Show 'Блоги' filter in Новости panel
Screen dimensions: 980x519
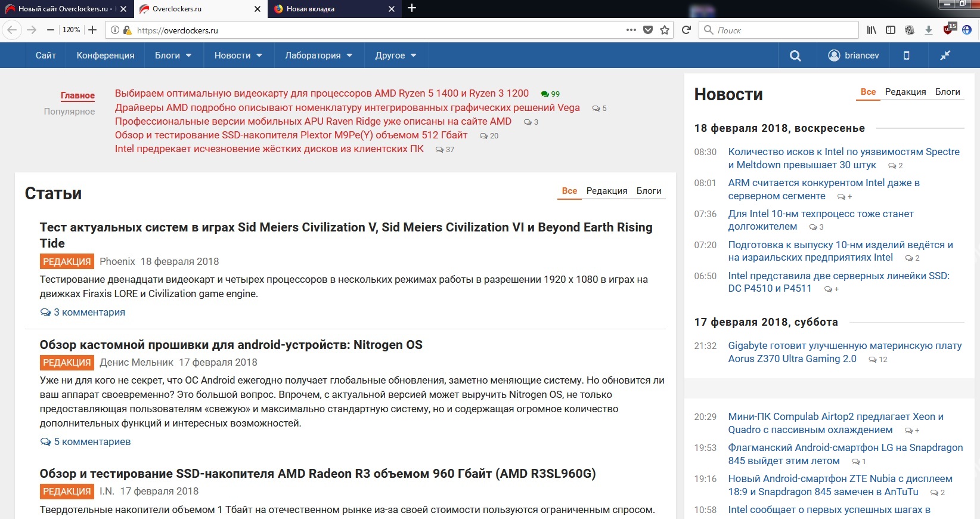[x=948, y=92]
